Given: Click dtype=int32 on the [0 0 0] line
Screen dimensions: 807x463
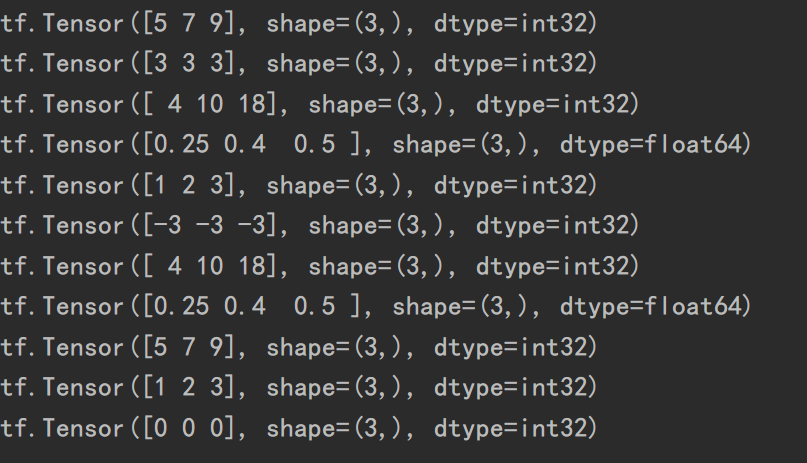Looking at the screenshot, I should (511, 429).
